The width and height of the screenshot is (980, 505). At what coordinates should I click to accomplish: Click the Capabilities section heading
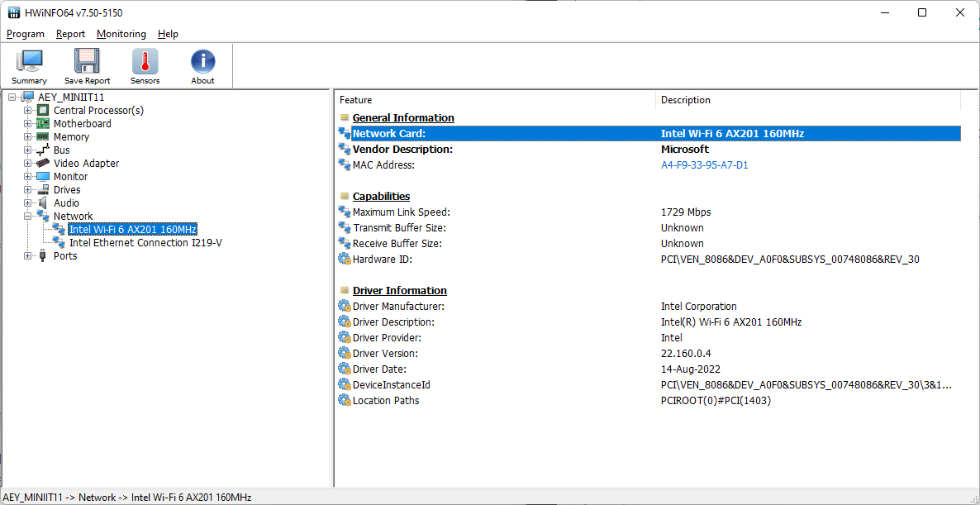point(381,196)
